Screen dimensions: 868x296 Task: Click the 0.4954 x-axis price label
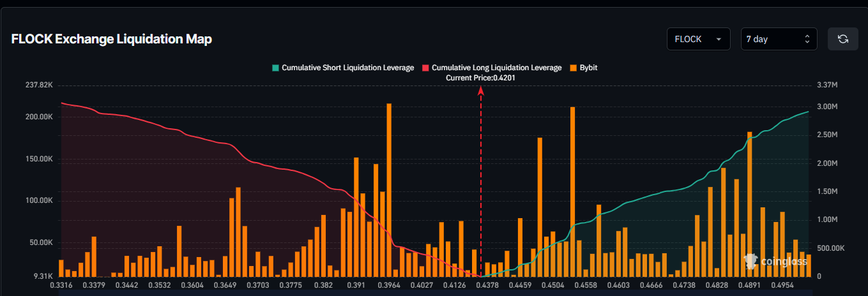click(785, 285)
